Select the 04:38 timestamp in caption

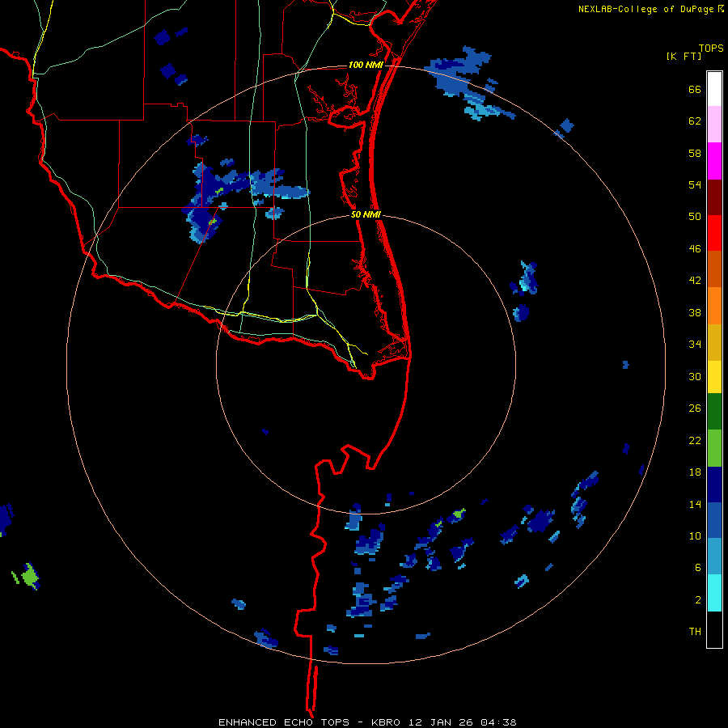click(498, 722)
